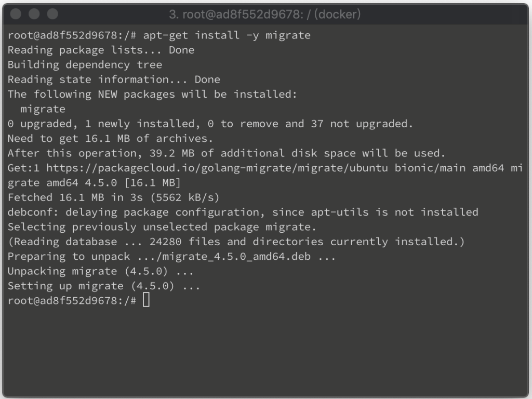
Task: Click the '39.2 MB of additional disk space' line
Action: [227, 153]
